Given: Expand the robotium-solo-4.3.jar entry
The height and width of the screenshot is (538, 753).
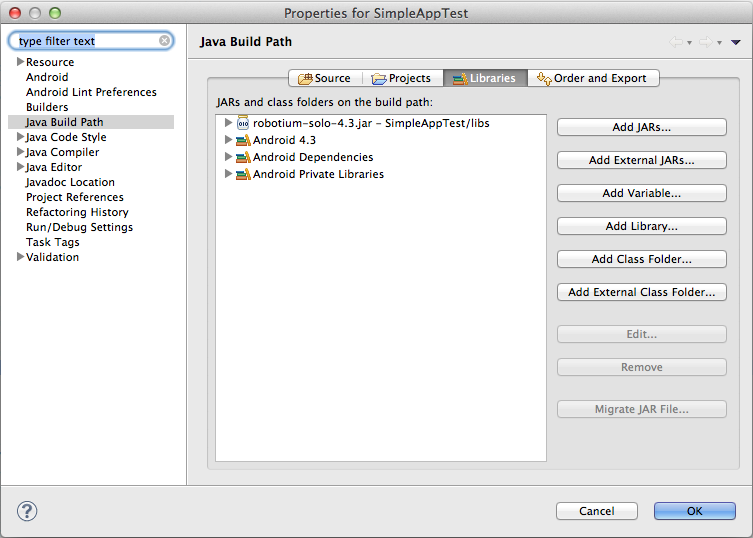Looking at the screenshot, I should [228, 123].
